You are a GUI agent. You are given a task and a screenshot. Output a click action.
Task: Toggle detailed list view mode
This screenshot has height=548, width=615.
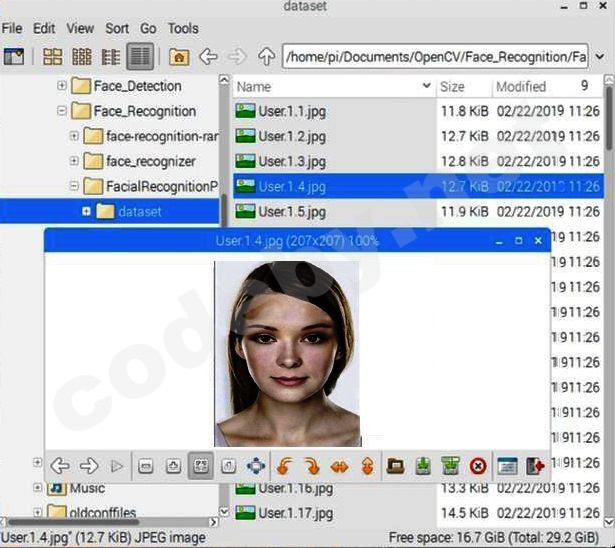(140, 57)
